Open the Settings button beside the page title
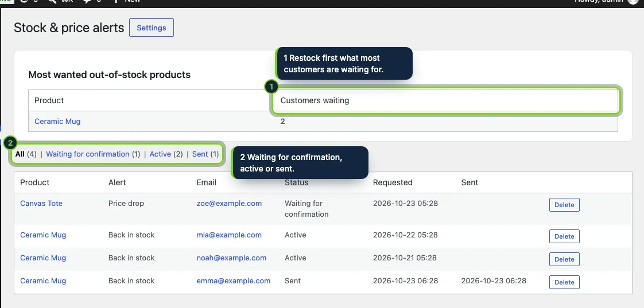The width and height of the screenshot is (644, 308). click(151, 28)
